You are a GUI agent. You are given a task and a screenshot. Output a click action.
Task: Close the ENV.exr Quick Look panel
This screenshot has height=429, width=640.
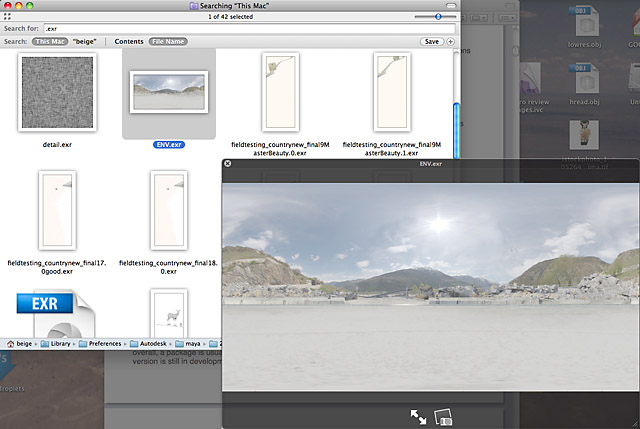coord(228,163)
